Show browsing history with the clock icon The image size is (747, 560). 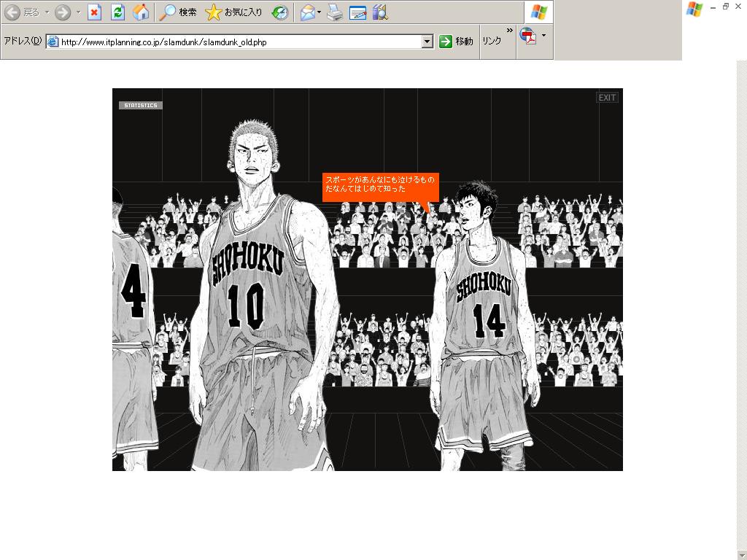280,13
